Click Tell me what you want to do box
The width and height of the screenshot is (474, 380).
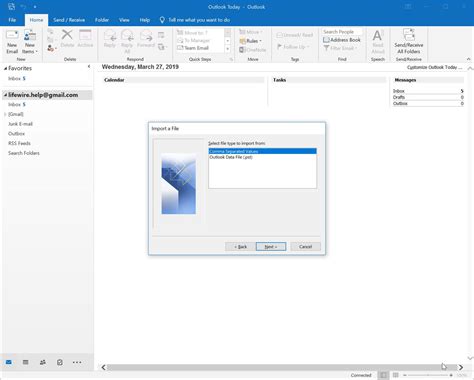pyautogui.click(x=199, y=20)
